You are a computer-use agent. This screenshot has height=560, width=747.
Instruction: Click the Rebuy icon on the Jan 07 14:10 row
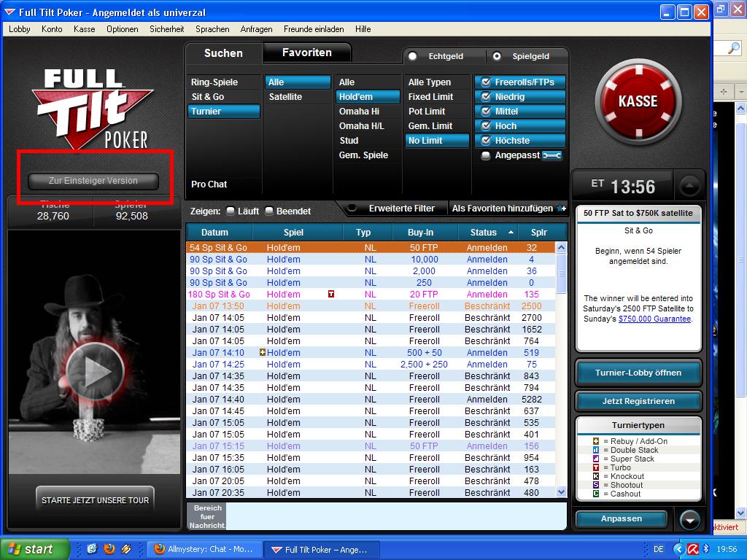click(263, 353)
